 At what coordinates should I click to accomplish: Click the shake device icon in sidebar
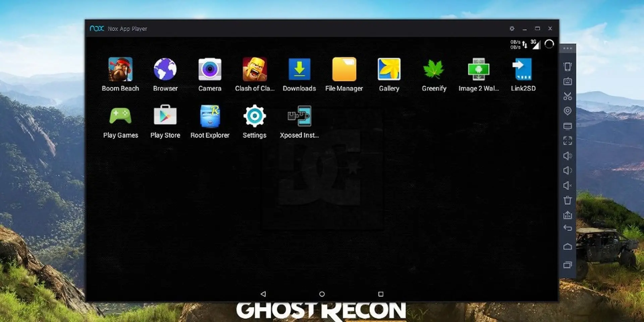point(568,66)
